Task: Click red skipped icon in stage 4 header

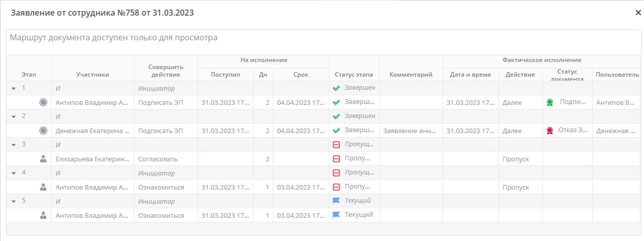Action: coord(336,173)
